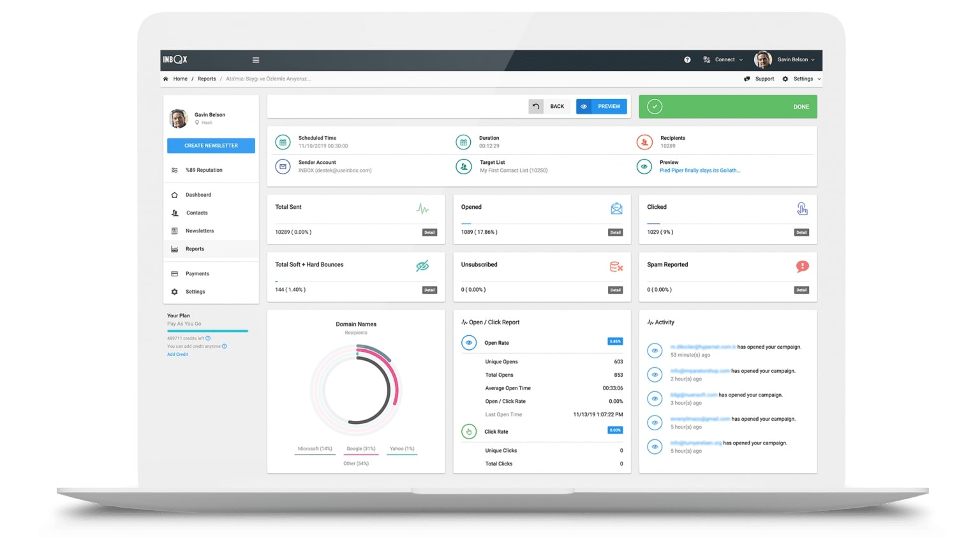The image size is (980, 544).
Task: Click the Opened envelope icon
Action: (616, 209)
